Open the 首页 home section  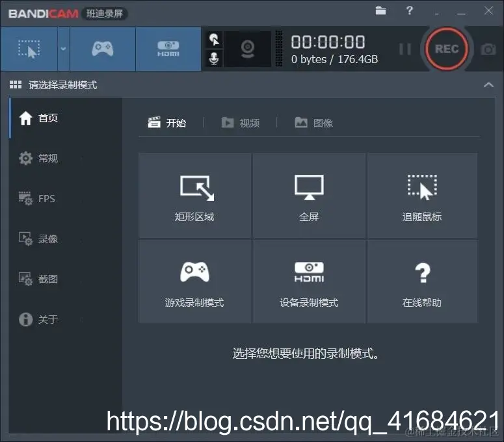(66, 118)
